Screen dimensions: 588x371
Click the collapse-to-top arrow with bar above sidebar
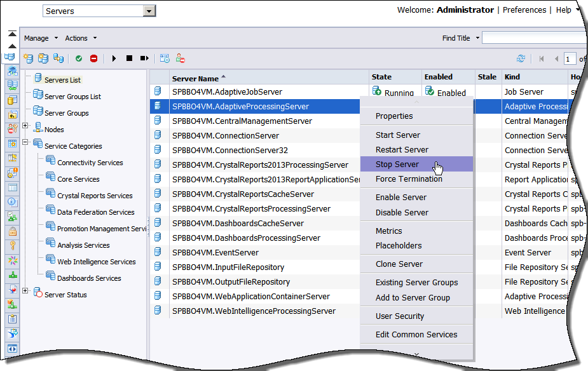12,34
